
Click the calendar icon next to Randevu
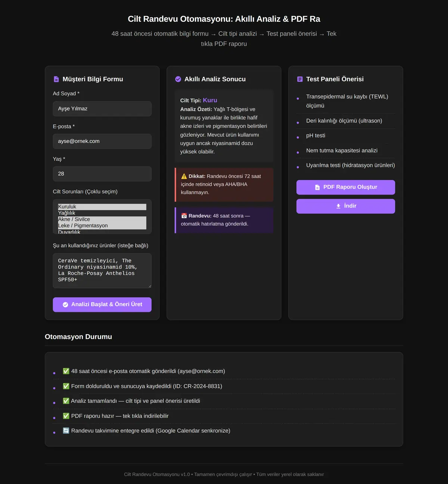(184, 216)
